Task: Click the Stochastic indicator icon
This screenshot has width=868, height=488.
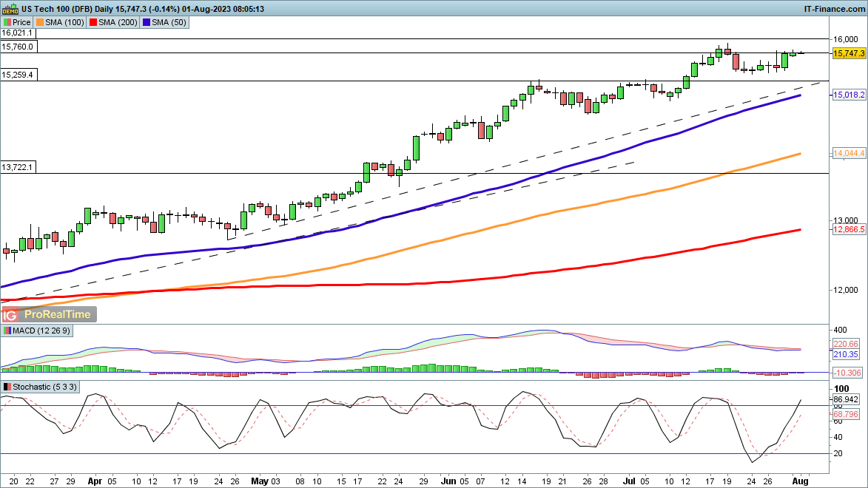Action: pyautogui.click(x=7, y=387)
